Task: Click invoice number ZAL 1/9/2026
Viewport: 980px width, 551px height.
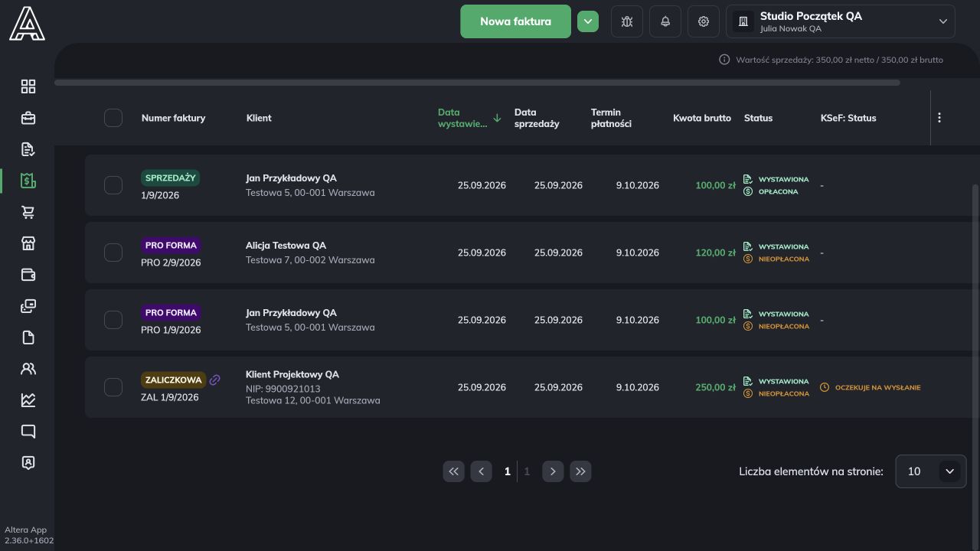Action: pyautogui.click(x=170, y=397)
